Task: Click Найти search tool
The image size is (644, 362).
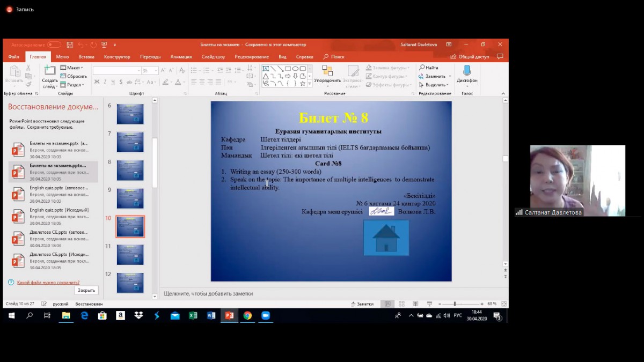Action: pyautogui.click(x=429, y=68)
